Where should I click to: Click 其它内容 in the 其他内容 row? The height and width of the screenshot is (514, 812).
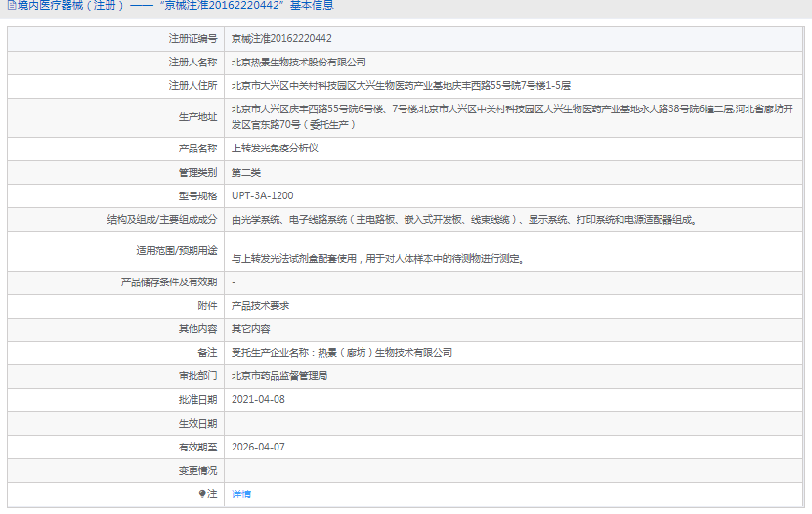pos(251,329)
